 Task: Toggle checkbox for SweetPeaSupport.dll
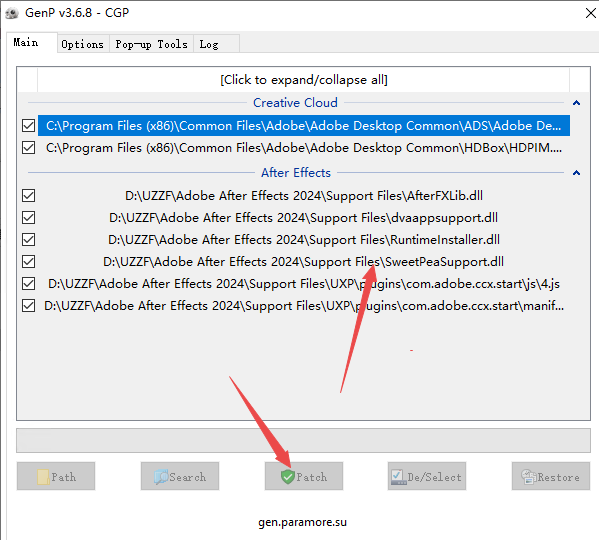tap(29, 262)
